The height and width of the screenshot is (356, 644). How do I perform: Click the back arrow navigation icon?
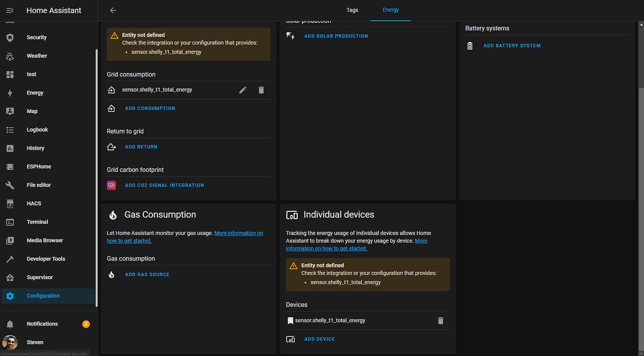point(112,10)
